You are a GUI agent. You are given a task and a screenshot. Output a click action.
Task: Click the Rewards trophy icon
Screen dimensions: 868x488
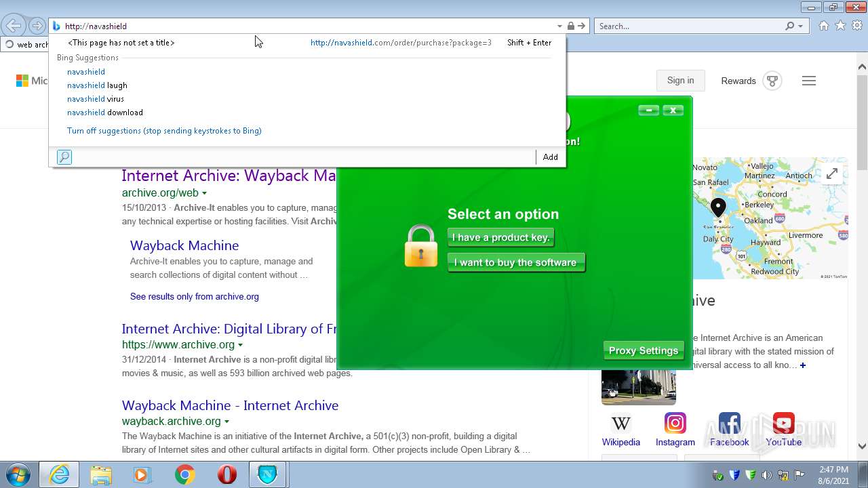pyautogui.click(x=772, y=81)
